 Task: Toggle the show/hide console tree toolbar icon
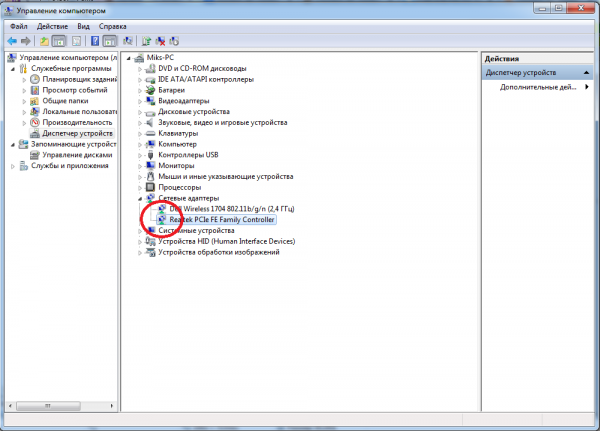tap(59, 41)
